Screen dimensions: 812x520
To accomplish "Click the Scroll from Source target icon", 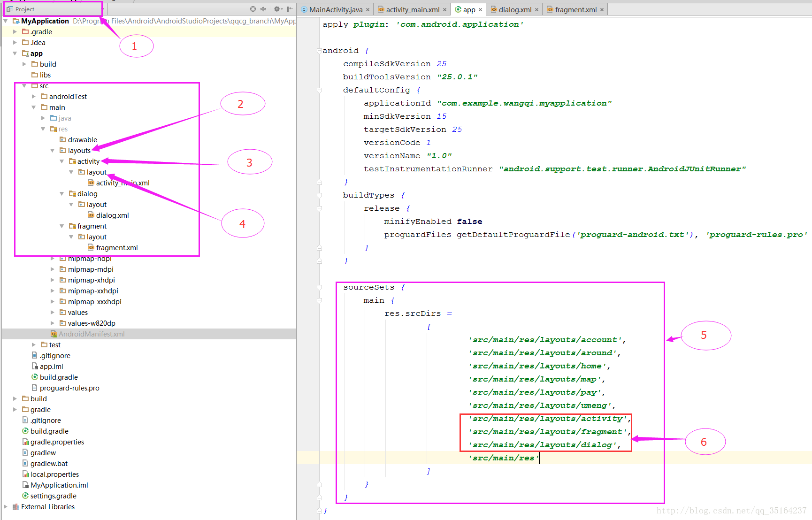I will point(253,9).
